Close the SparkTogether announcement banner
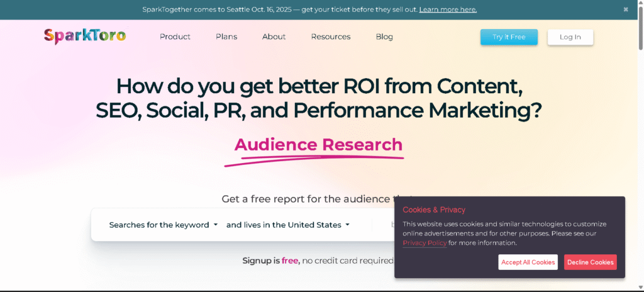 click(626, 9)
